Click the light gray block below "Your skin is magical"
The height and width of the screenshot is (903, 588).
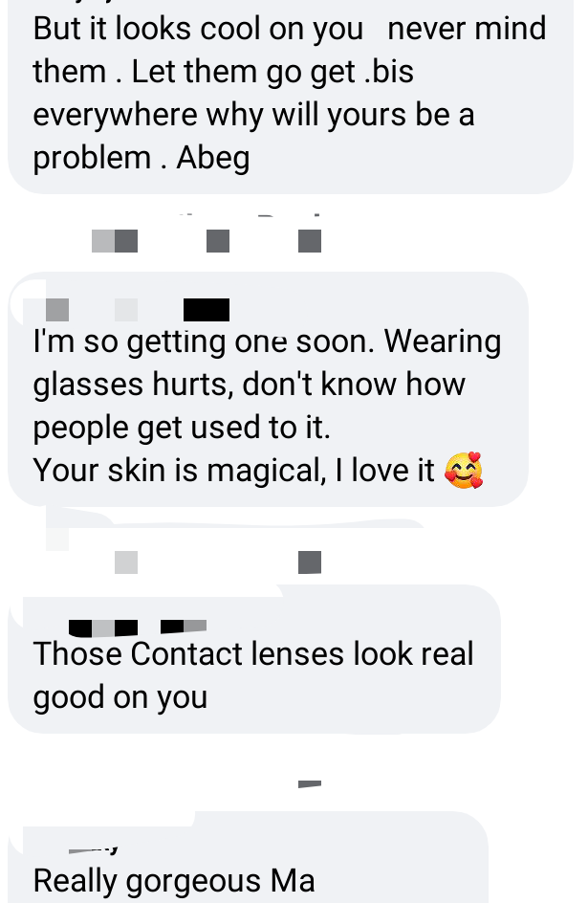(126, 562)
